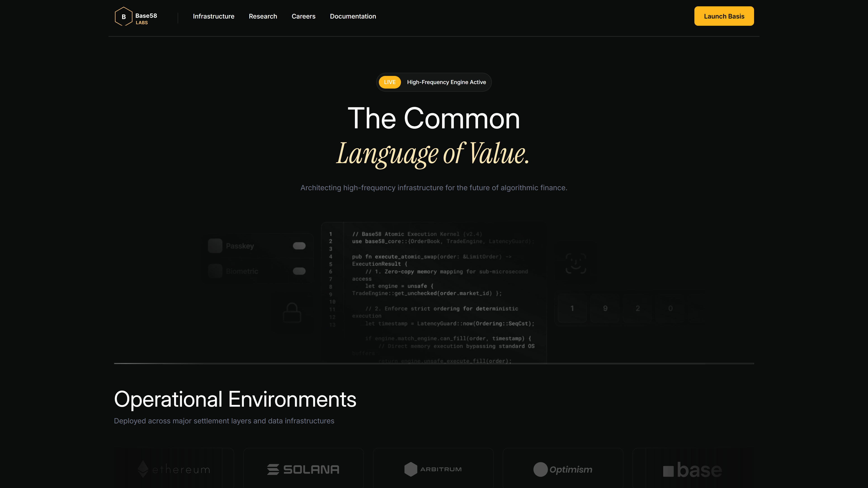Click the Operational Environments heading
Image resolution: width=868 pixels, height=488 pixels.
pos(235,399)
